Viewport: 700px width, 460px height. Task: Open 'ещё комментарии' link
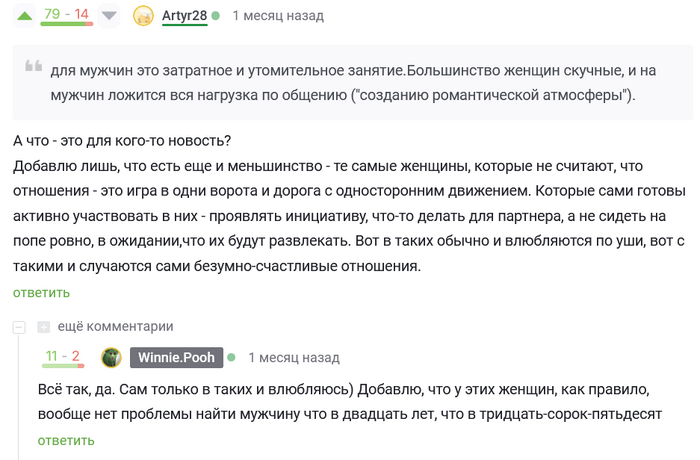click(x=116, y=326)
